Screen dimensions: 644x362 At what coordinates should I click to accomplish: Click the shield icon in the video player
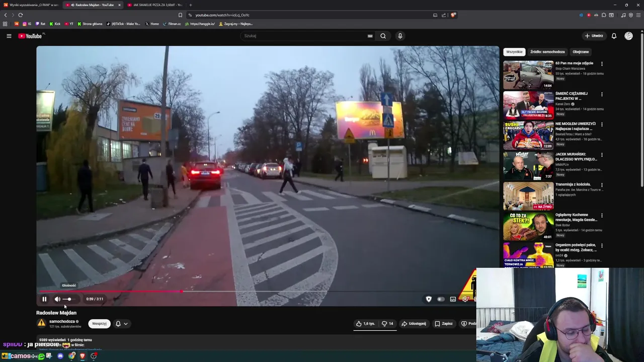(429, 299)
